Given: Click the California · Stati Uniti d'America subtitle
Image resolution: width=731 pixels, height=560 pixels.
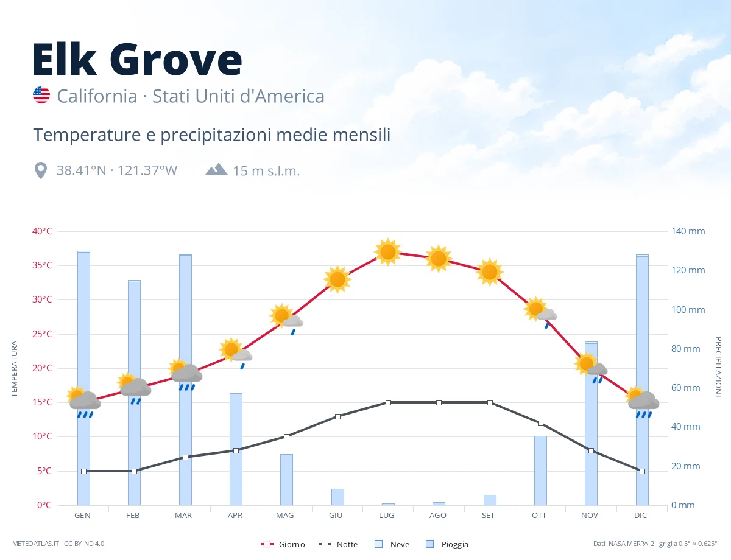Looking at the screenshot, I should (191, 96).
